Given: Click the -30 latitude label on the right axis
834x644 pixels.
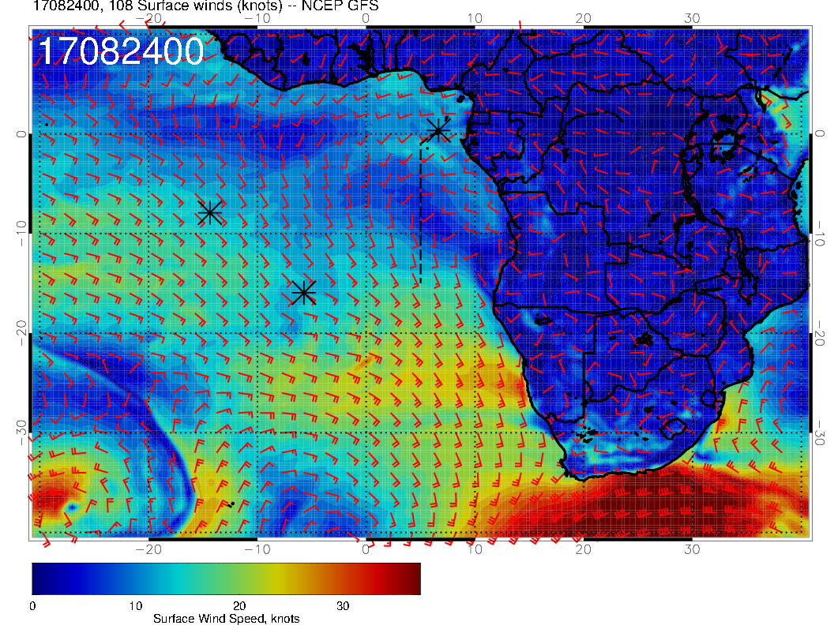Looking at the screenshot, I should point(820,432).
